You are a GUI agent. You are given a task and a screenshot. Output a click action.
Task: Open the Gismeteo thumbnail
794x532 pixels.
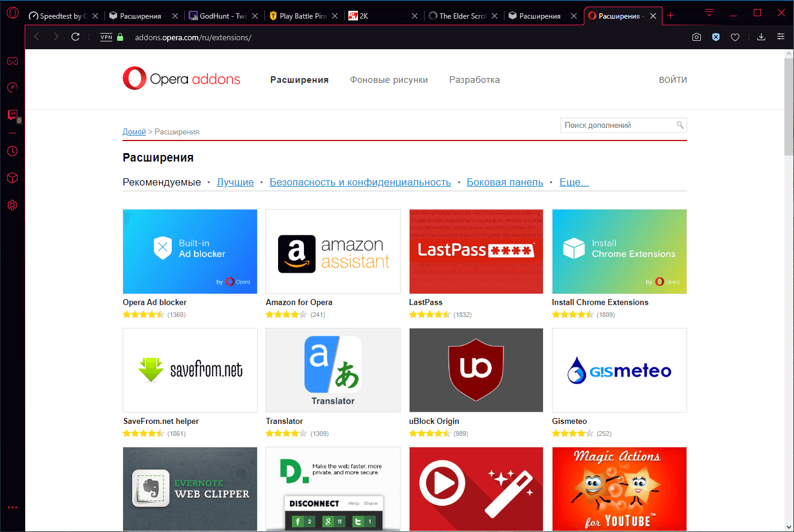click(619, 370)
